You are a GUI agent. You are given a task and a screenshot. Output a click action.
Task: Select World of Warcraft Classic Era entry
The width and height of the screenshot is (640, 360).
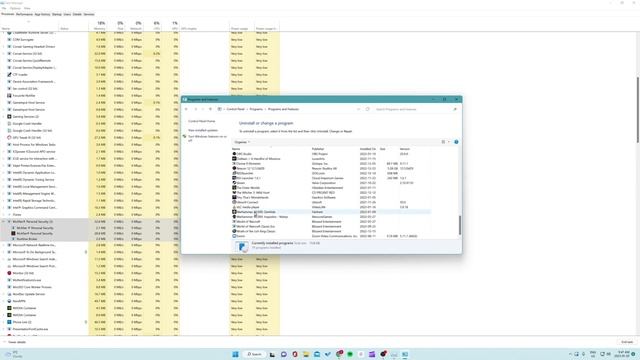(x=331, y=227)
